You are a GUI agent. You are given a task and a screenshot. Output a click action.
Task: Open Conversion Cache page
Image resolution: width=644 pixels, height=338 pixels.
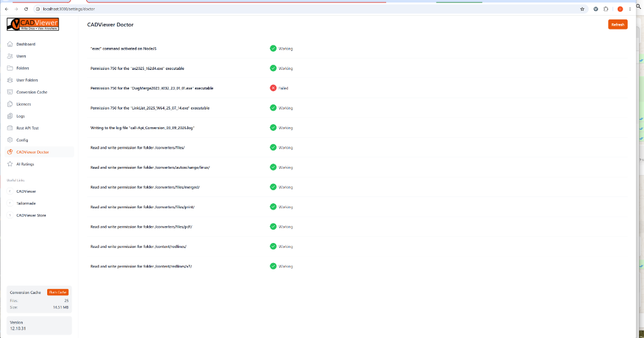point(31,92)
